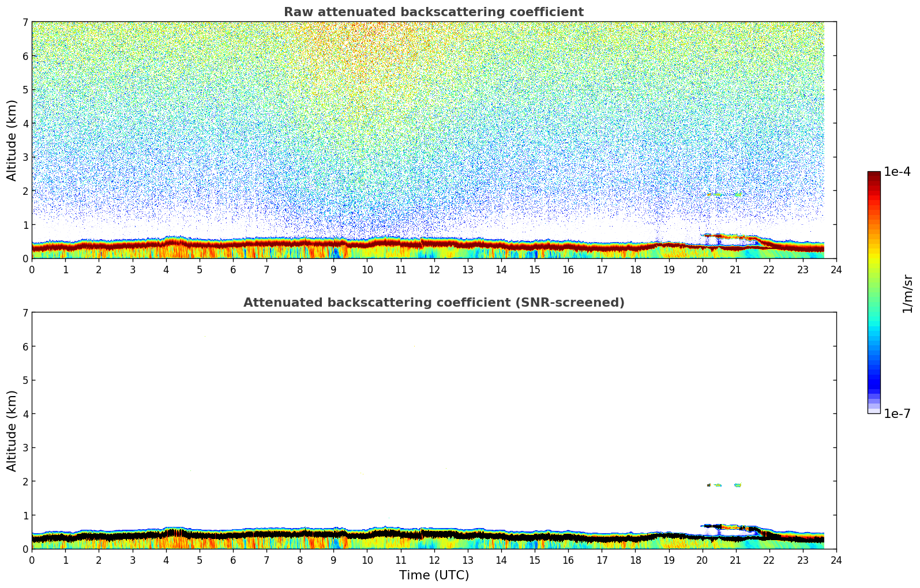Click time tick "20" under the SNR-screened plot
The image size is (920, 588).
[702, 560]
